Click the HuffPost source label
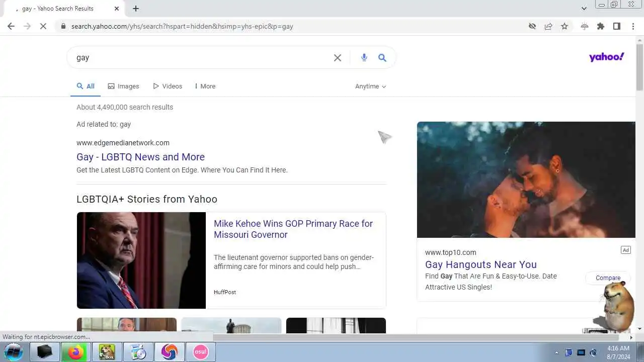 click(225, 292)
